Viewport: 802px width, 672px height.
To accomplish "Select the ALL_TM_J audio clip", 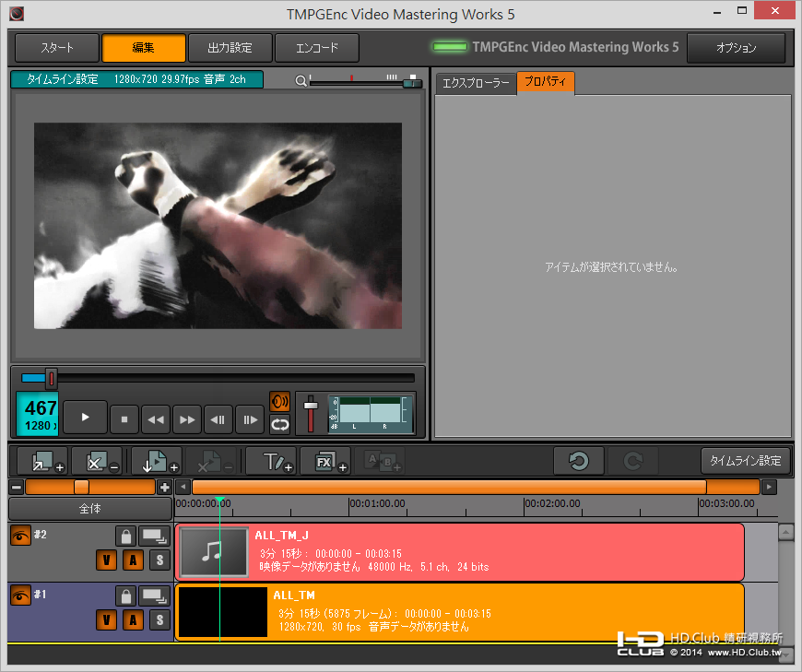I will tap(459, 552).
